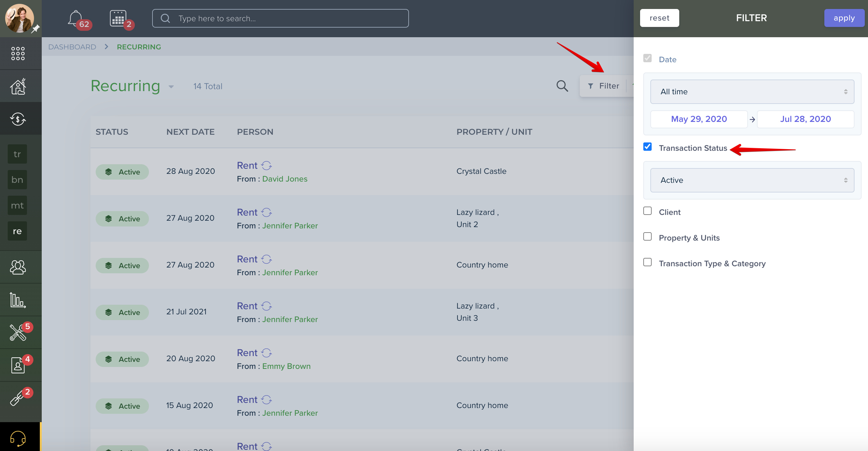
Task: Click Rent link in Emmy Brown row
Action: 247,353
